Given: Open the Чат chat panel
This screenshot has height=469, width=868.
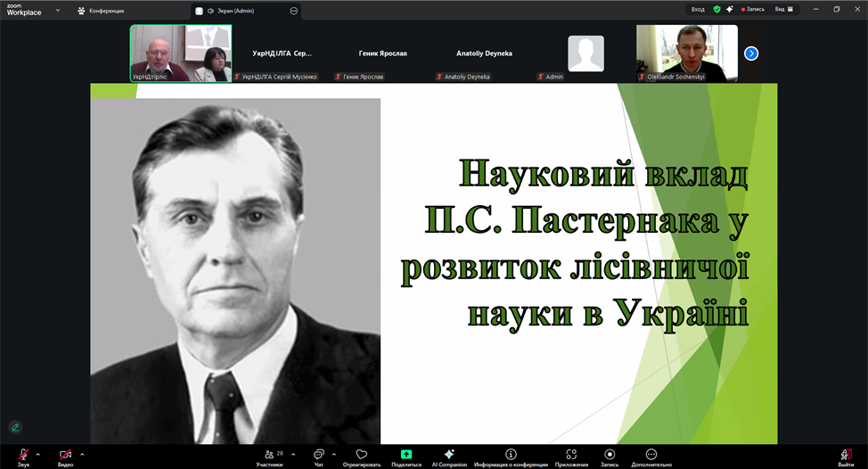Looking at the screenshot, I should (x=319, y=456).
